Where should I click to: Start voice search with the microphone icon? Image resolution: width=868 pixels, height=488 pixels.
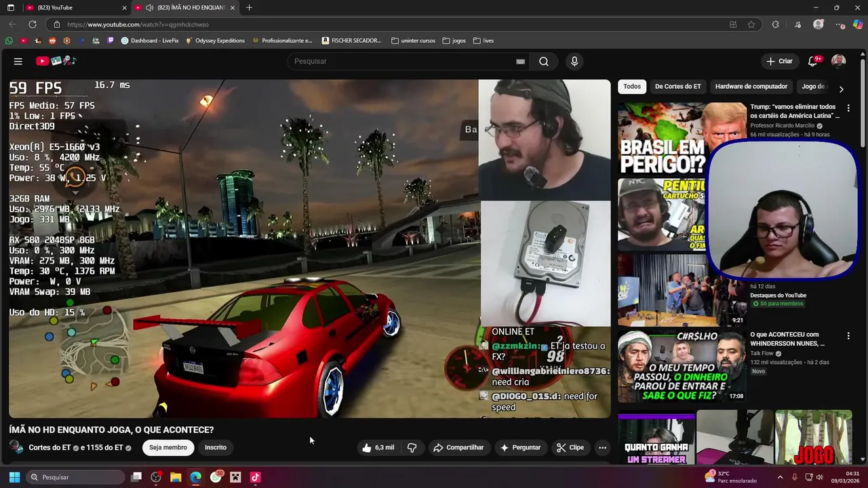[x=574, y=61]
